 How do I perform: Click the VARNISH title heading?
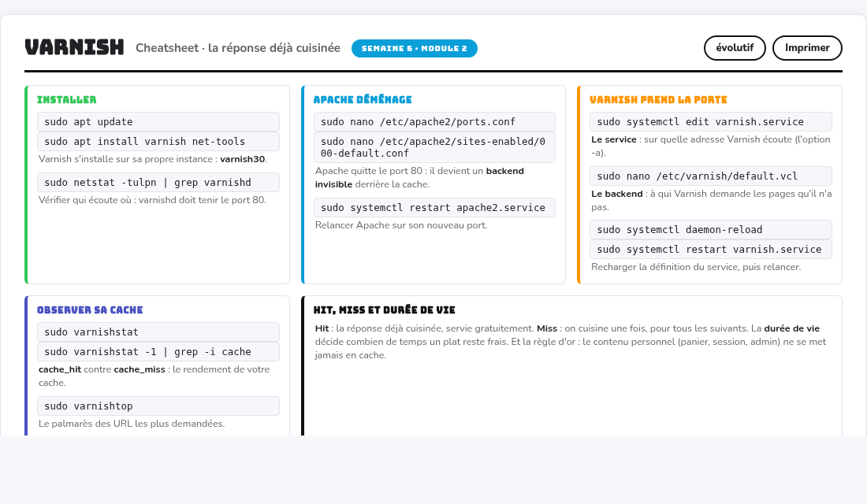[75, 47]
